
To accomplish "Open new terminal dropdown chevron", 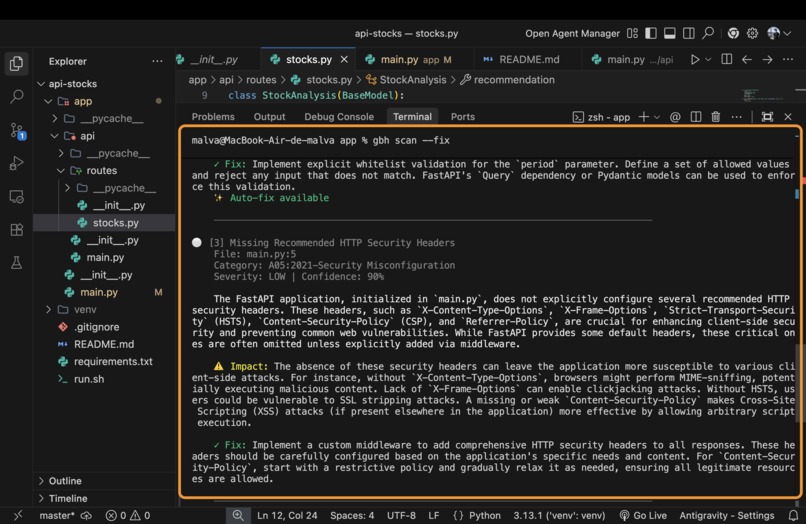I will point(657,117).
